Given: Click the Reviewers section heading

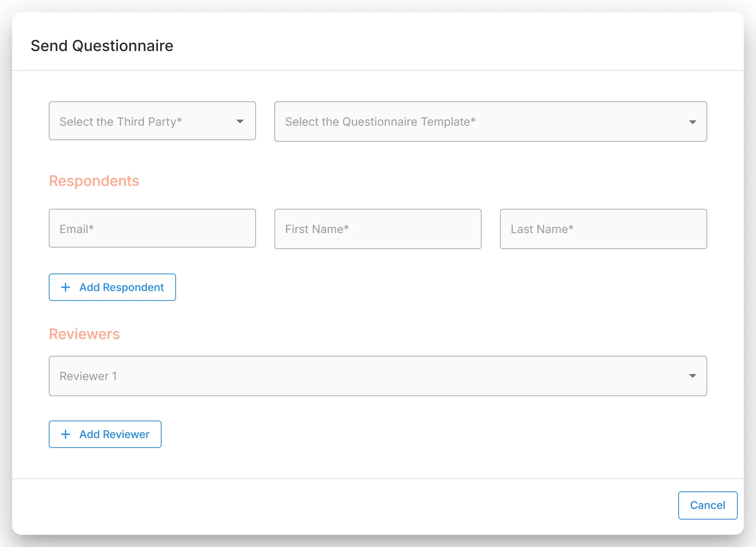Looking at the screenshot, I should [x=84, y=334].
